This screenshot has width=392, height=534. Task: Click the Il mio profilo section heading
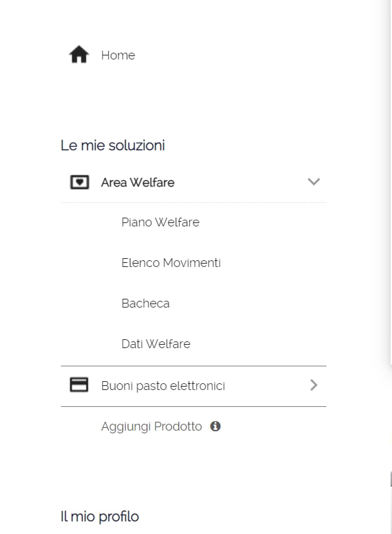99,516
